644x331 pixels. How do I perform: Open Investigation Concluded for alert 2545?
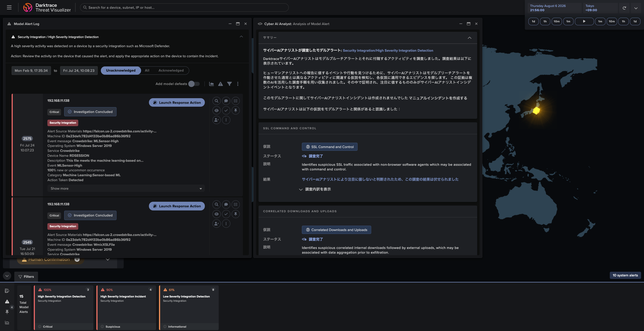[x=90, y=215]
